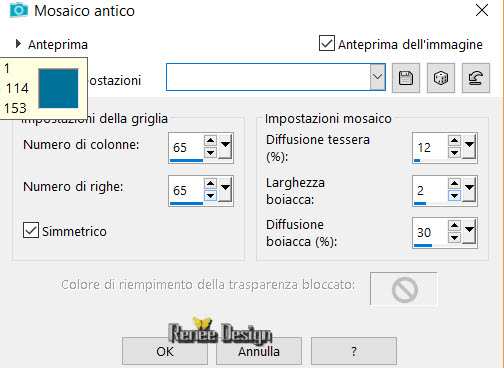
Task: Click the PaintShop camera icon in title bar
Action: 19,10
